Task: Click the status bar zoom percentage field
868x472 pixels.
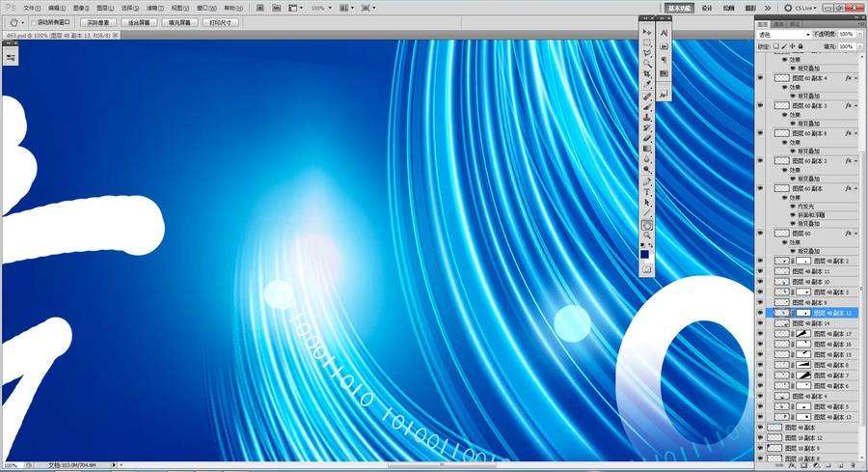Action: tap(11, 465)
